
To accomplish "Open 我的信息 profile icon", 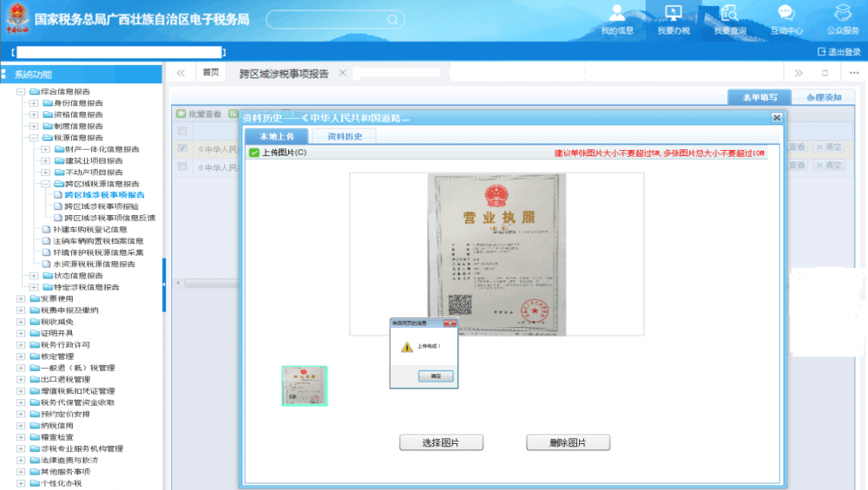I will pos(617,15).
